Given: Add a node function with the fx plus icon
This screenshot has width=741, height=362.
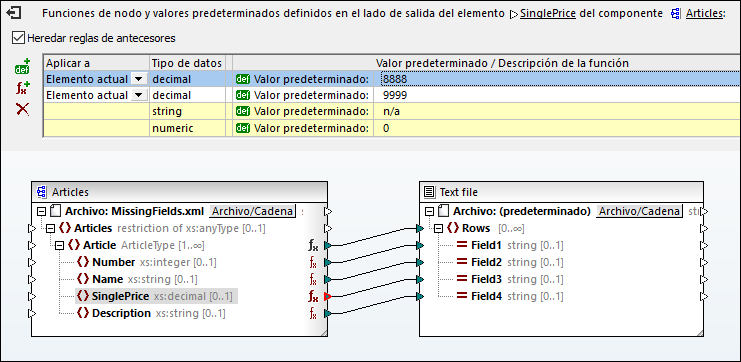Looking at the screenshot, I should click(x=23, y=88).
